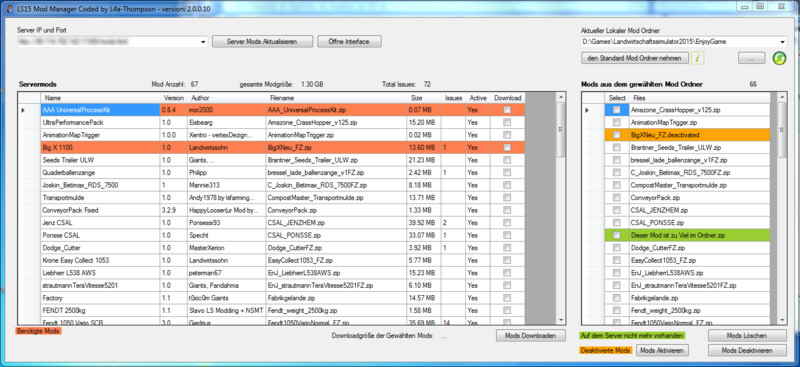Click BigXNeu_FZ.zip filename cell in server list
800x367 pixels.
pos(336,148)
